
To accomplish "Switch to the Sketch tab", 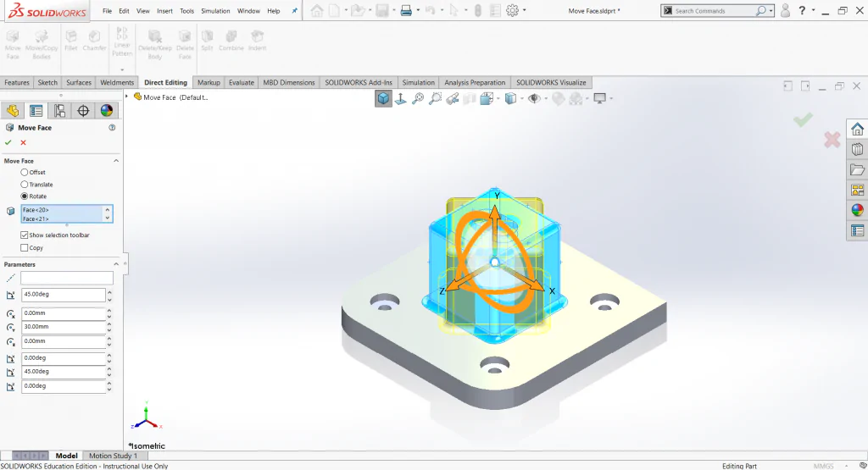I will [x=47, y=82].
